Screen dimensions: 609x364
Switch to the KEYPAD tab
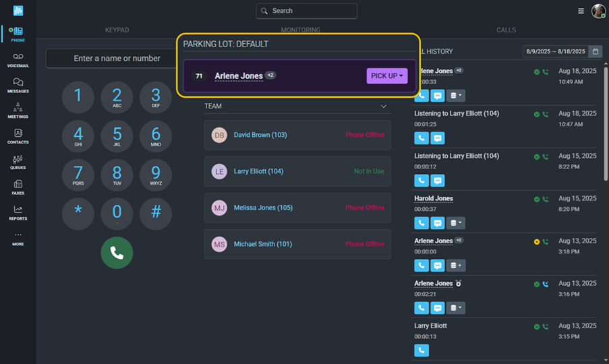(117, 30)
